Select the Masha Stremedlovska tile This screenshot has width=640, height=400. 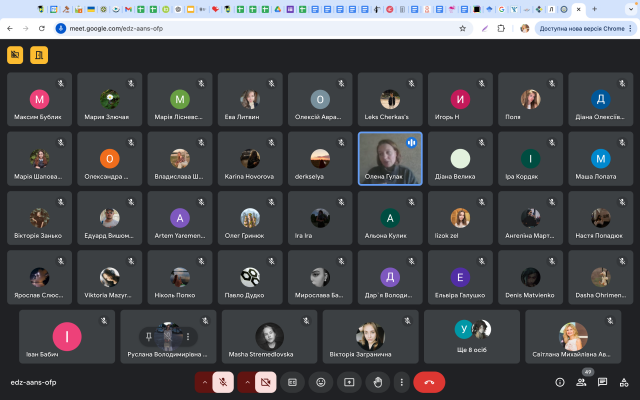[269, 337]
